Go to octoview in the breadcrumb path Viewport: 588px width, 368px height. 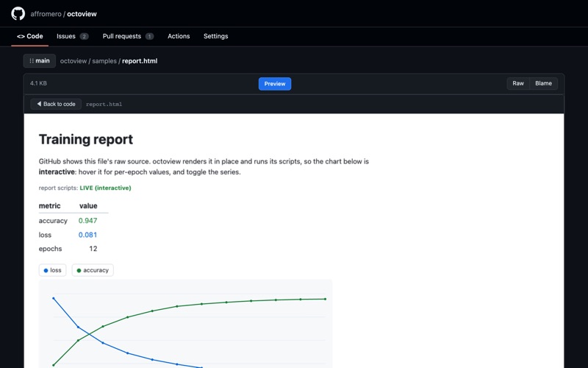[x=73, y=61]
